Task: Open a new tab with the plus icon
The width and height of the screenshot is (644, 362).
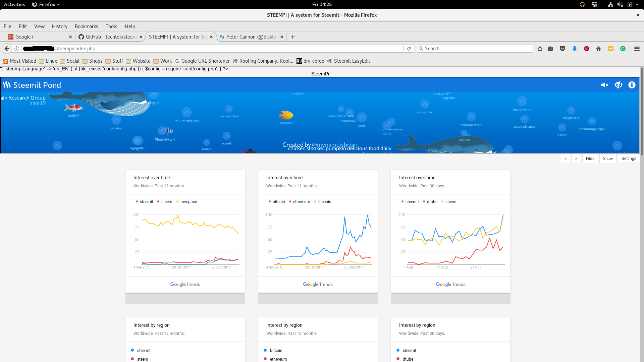Action: [293, 37]
